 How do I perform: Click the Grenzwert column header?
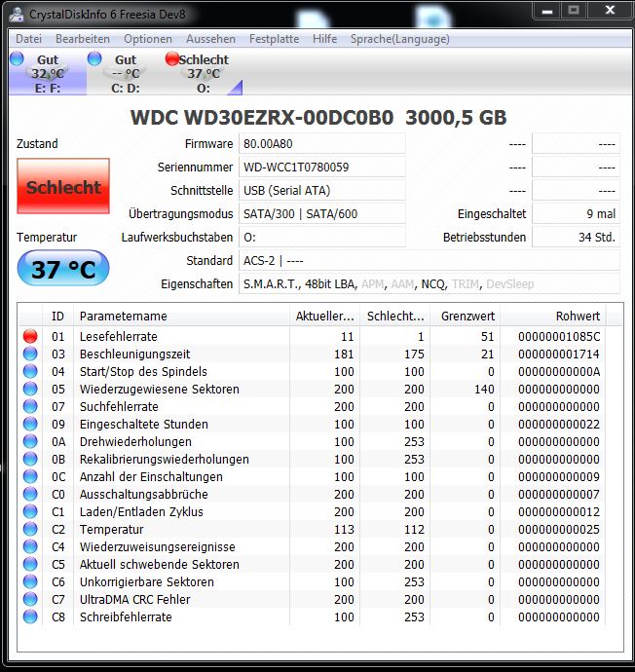click(466, 317)
